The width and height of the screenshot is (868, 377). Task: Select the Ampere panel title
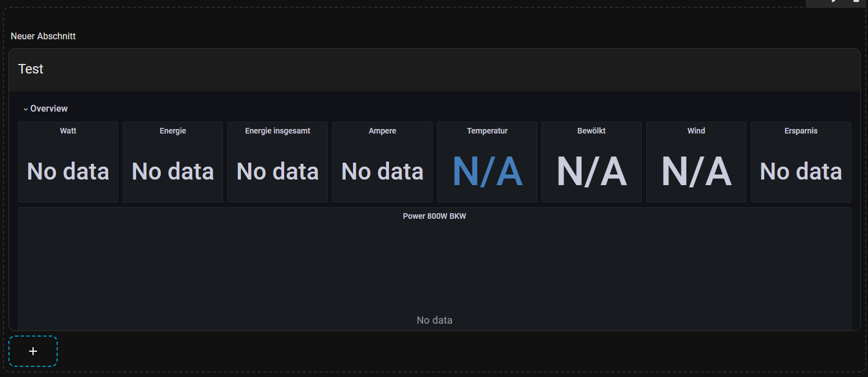coord(382,131)
